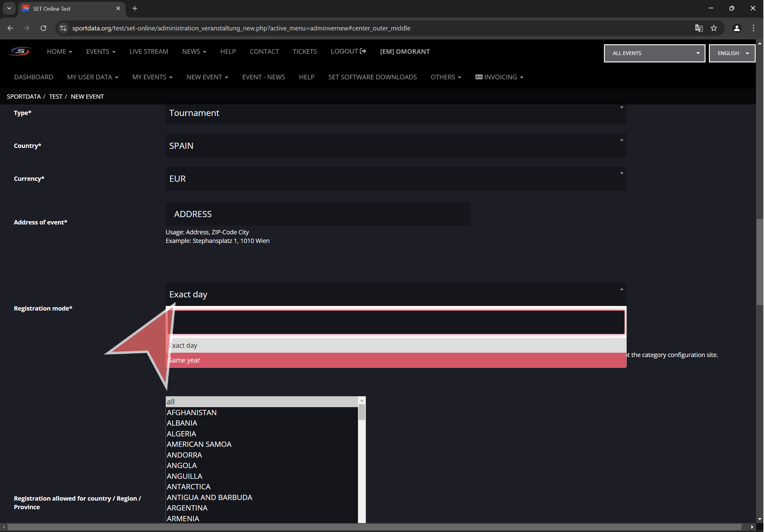The image size is (764, 532).
Task: Open a new browser tab
Action: pos(135,8)
